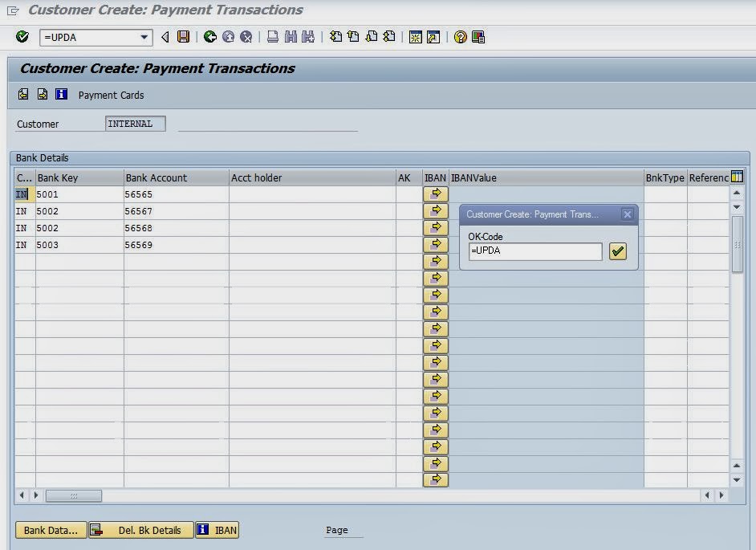Click the Del. Bk Details button
756x550 pixels.
141,530
